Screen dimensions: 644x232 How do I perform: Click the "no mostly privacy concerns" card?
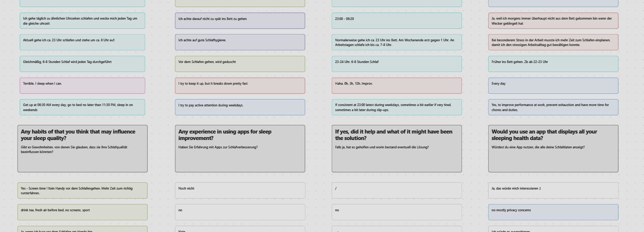(553, 212)
